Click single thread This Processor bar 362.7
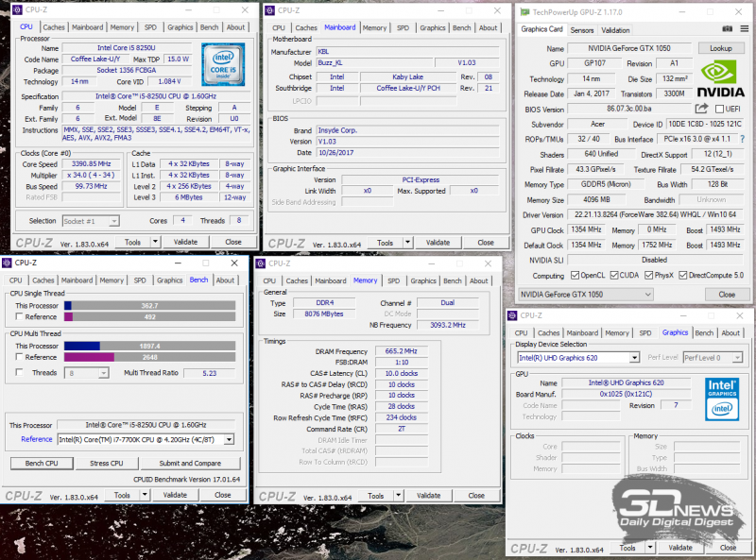Screen dimensions: 756x560 [149, 306]
